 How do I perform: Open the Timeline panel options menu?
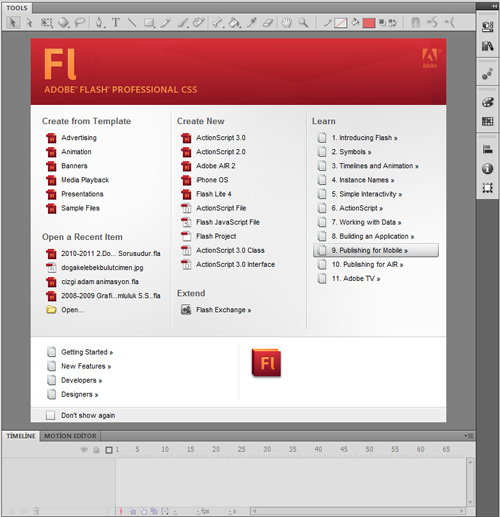469,436
